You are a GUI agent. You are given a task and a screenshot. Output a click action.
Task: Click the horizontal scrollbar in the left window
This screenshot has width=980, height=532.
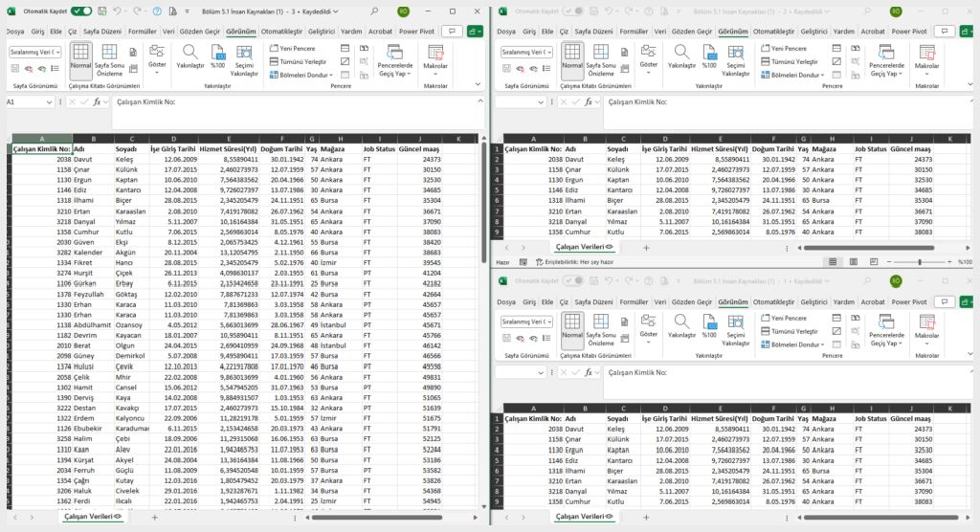[377, 518]
